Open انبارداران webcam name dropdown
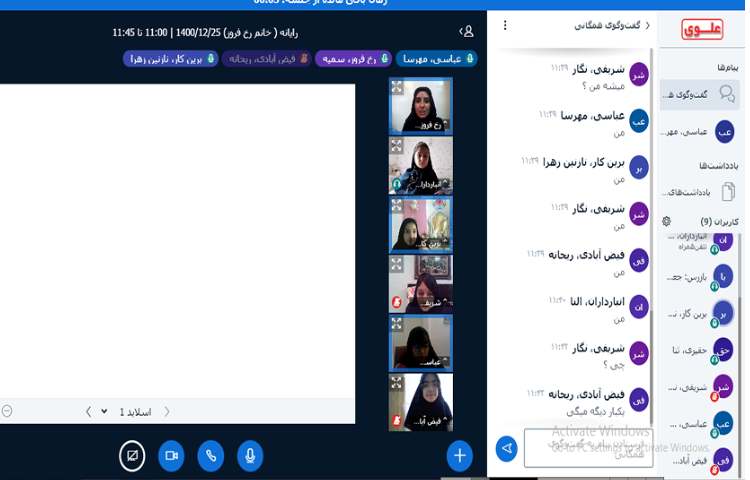This screenshot has height=480, width=750. point(431,184)
